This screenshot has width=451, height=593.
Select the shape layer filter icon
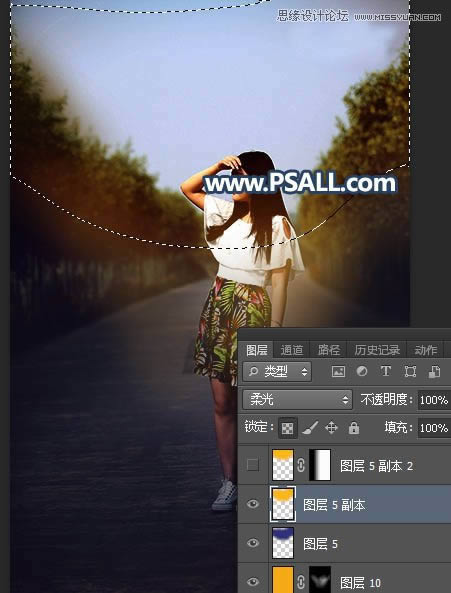410,371
